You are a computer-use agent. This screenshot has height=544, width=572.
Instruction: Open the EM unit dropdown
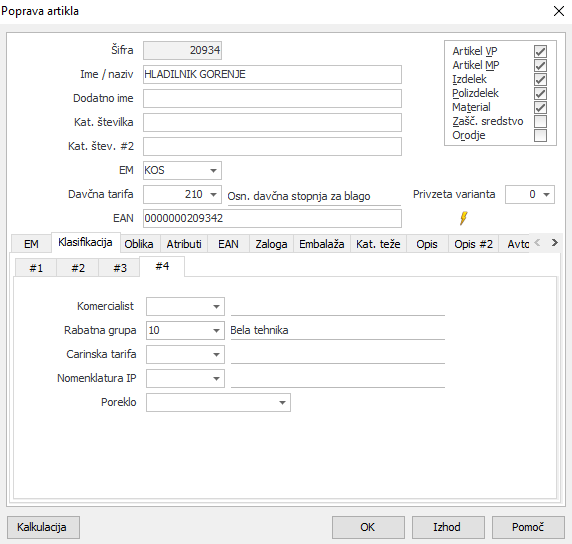point(213,170)
